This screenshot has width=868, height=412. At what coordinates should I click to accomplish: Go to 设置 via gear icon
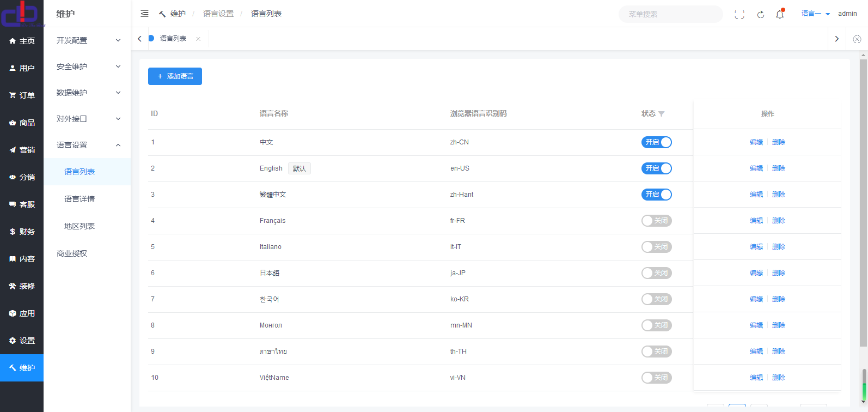(x=22, y=341)
